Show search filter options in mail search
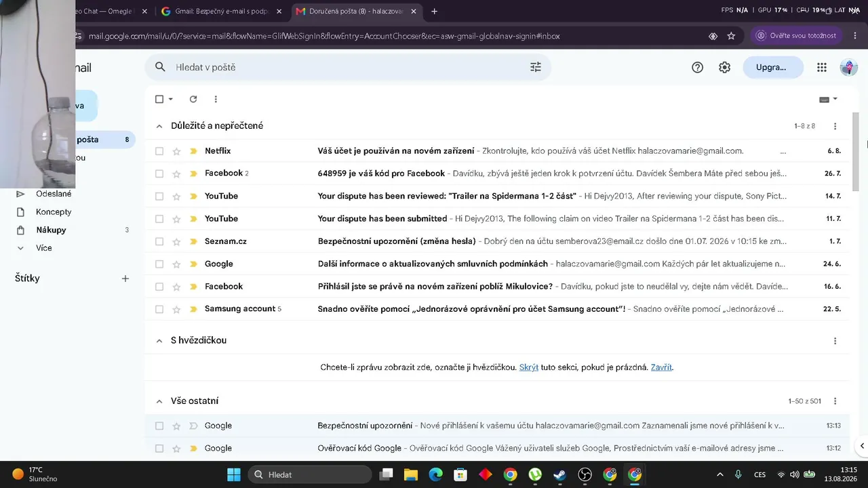 (536, 67)
